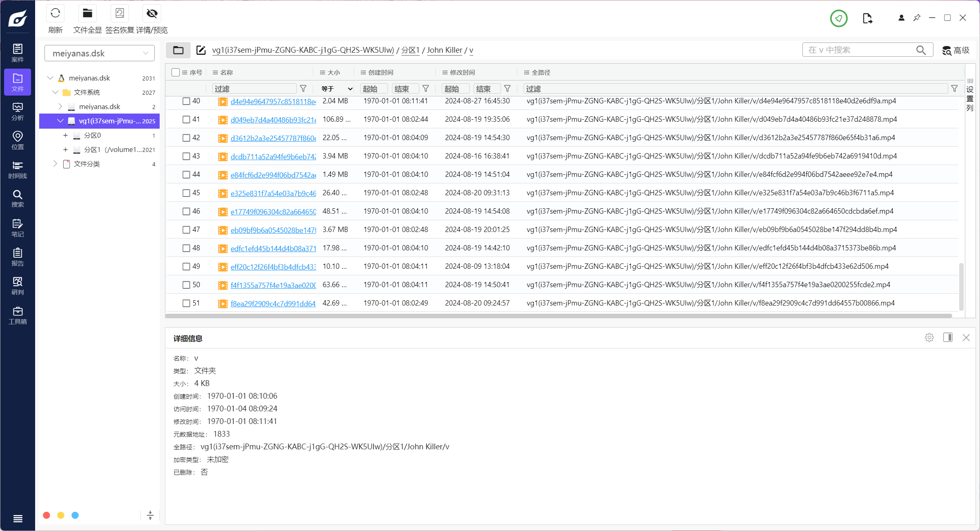
Task: Click the export file icon in title bar
Action: [x=867, y=18]
